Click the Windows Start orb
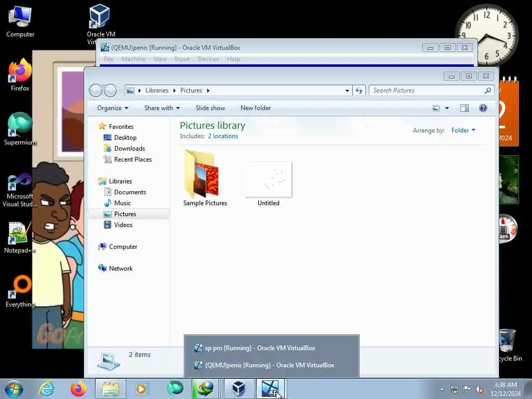 (14, 389)
